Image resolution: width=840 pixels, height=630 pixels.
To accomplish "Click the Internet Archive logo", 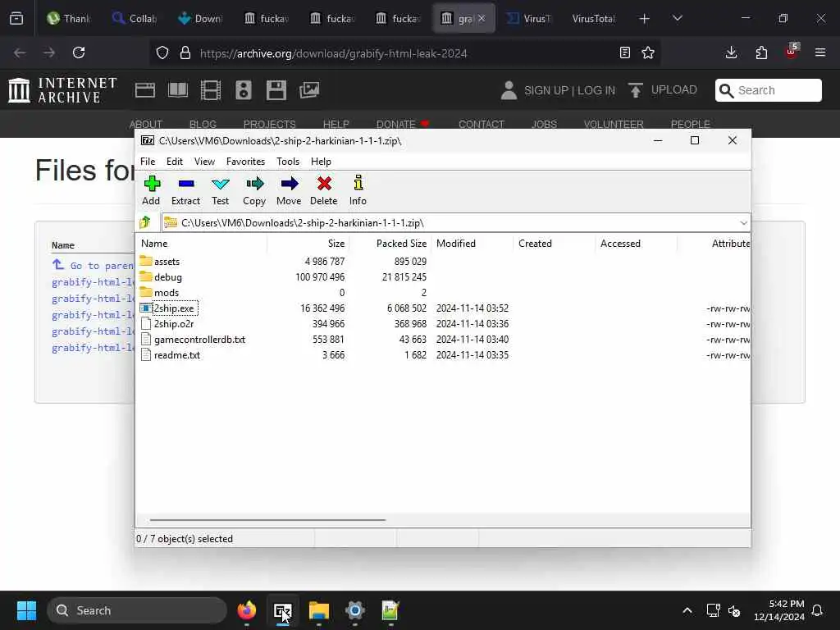I will pyautogui.click(x=62, y=90).
